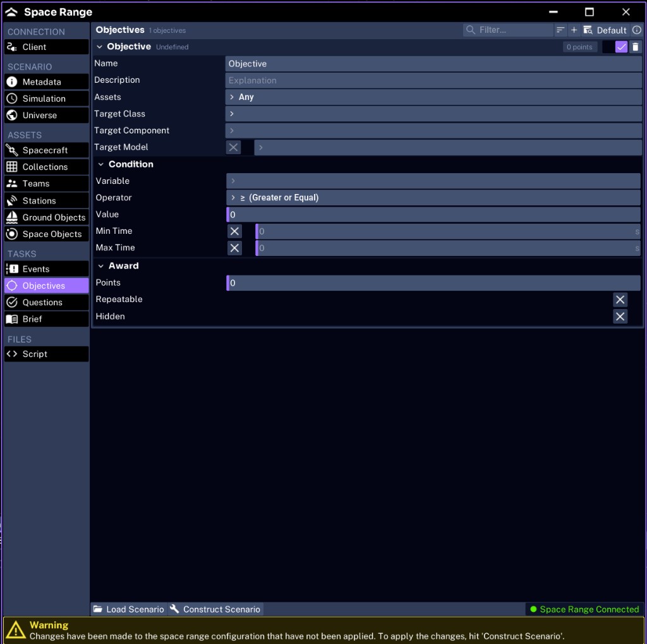This screenshot has width=647, height=644.
Task: Click the Filter search box
Action: pos(507,30)
